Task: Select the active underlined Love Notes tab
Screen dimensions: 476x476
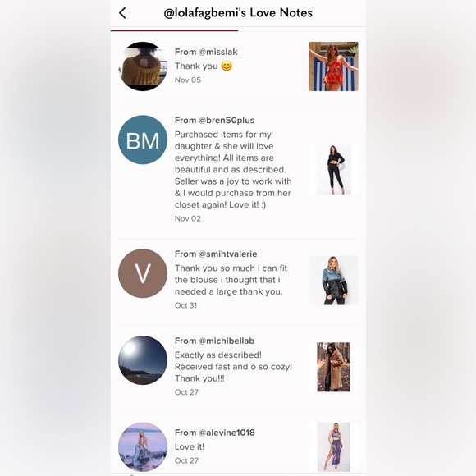Action: point(175,30)
